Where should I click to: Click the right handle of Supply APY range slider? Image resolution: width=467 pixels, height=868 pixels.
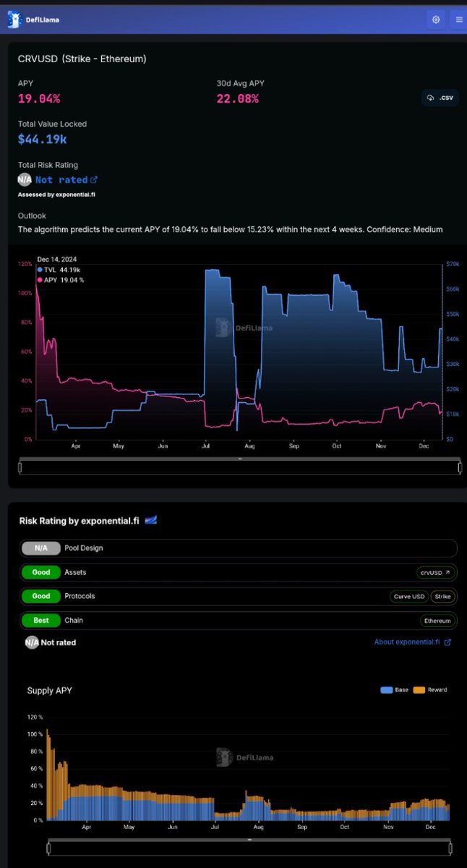pyautogui.click(x=450, y=848)
